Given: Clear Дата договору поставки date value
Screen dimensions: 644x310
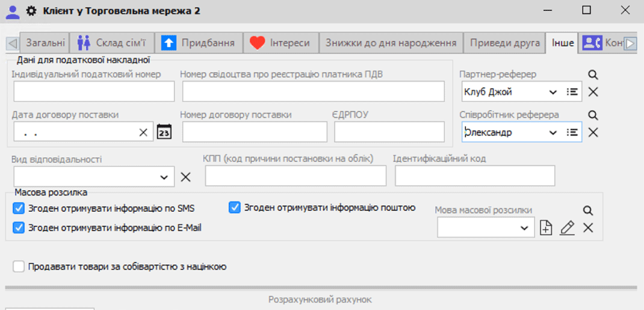Looking at the screenshot, I should point(143,132).
